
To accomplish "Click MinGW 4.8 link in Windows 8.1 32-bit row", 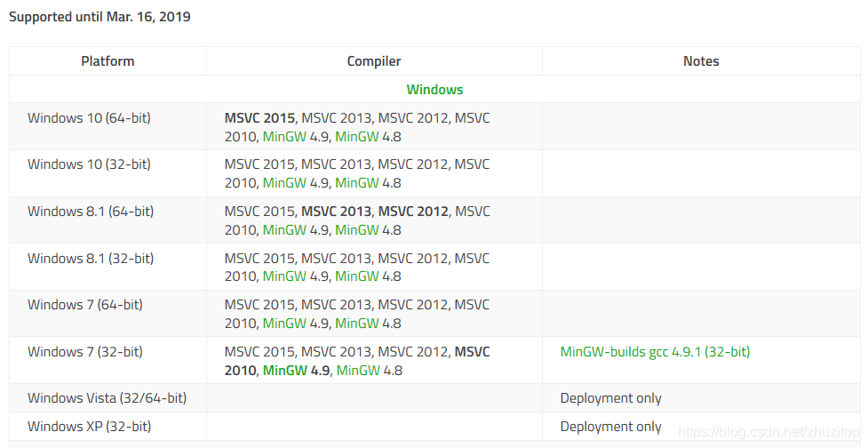I will pos(356,276).
